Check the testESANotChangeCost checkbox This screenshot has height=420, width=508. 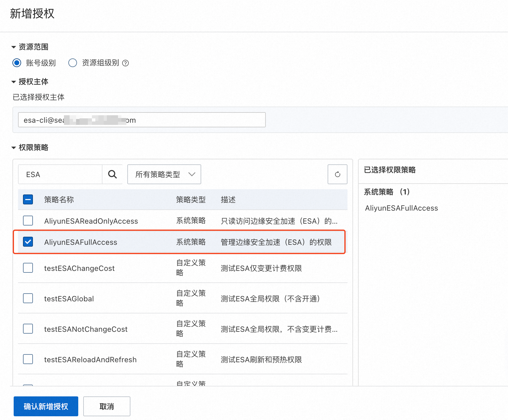[x=28, y=329]
